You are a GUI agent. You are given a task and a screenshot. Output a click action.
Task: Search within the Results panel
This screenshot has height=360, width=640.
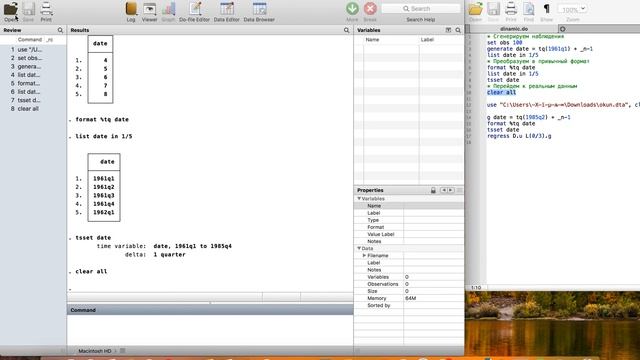347,30
